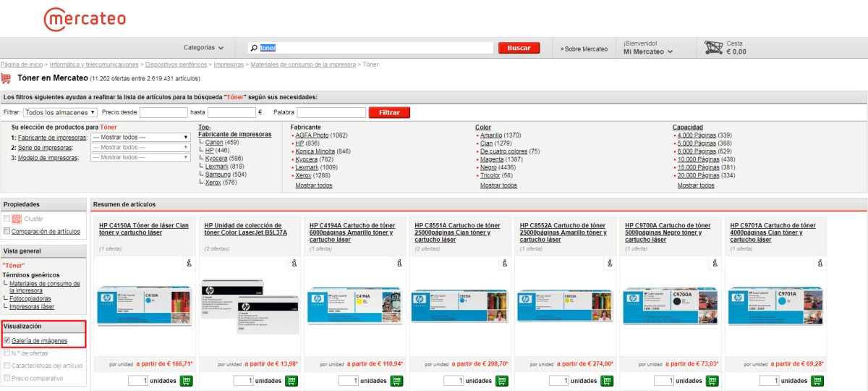Click the red Filtrar button

click(389, 112)
